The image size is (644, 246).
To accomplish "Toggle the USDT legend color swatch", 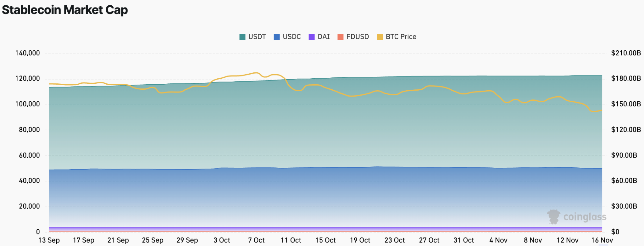I will (x=242, y=37).
